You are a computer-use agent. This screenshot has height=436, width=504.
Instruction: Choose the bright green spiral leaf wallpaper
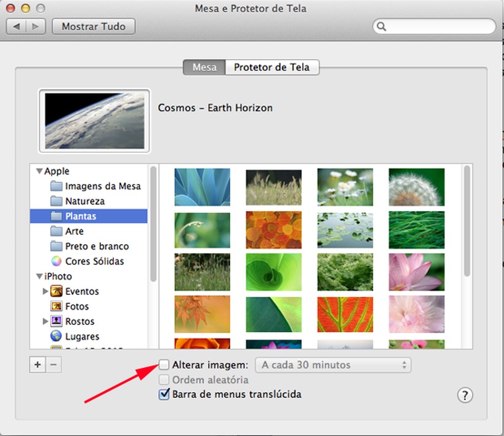click(274, 272)
